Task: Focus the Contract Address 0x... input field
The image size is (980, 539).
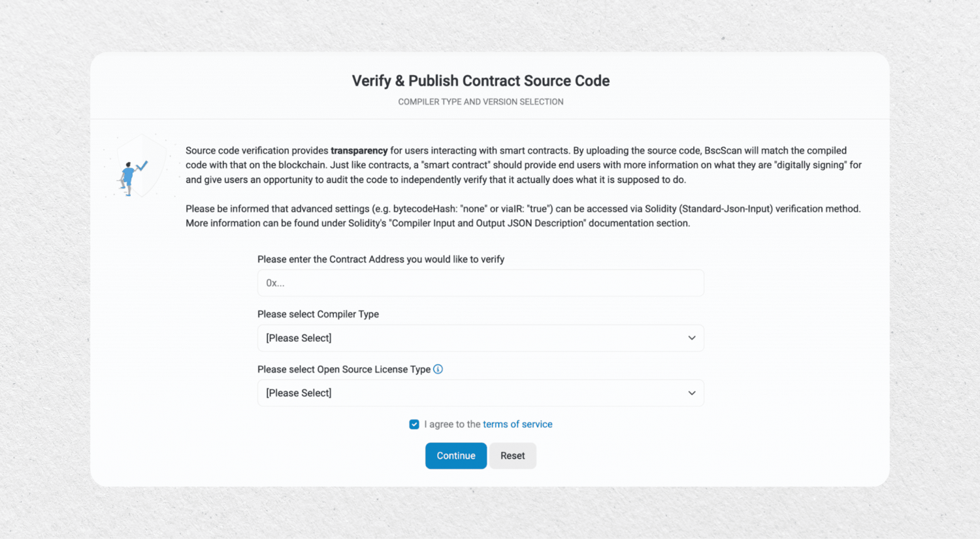Action: click(480, 283)
